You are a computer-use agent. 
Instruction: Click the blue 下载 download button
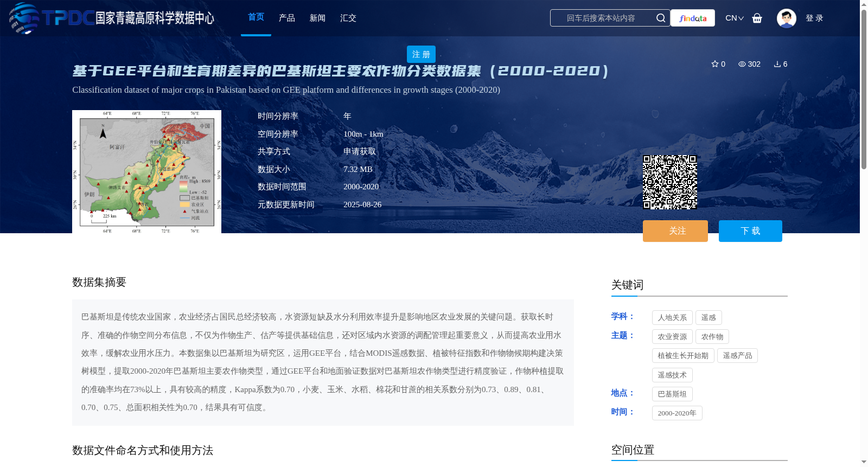750,231
